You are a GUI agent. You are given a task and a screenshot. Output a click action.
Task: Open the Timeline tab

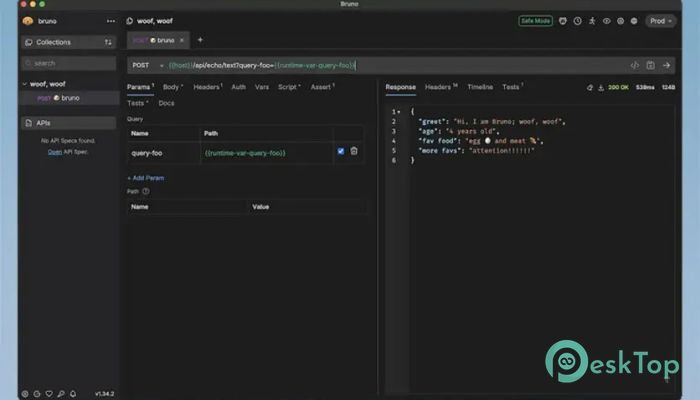pos(480,87)
